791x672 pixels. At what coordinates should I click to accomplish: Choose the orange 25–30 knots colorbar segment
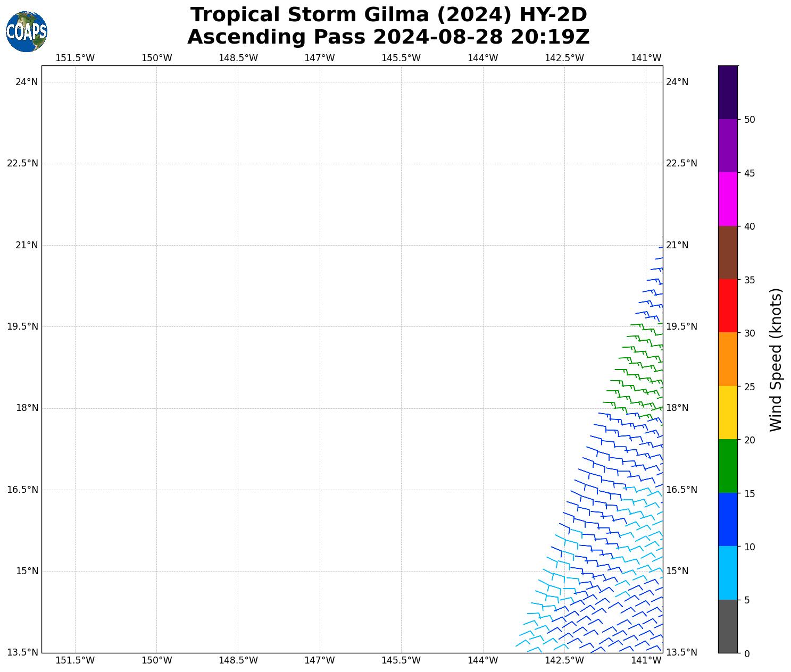pos(727,359)
